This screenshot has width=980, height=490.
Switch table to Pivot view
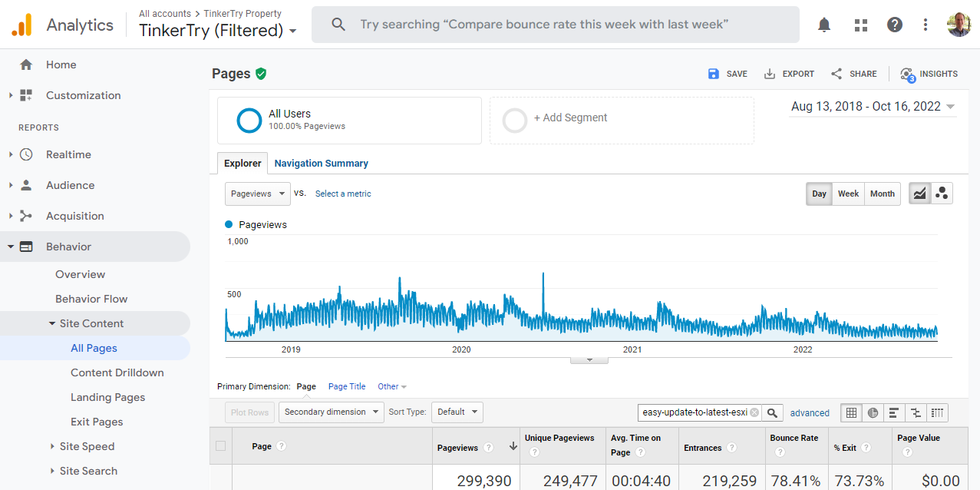point(937,412)
